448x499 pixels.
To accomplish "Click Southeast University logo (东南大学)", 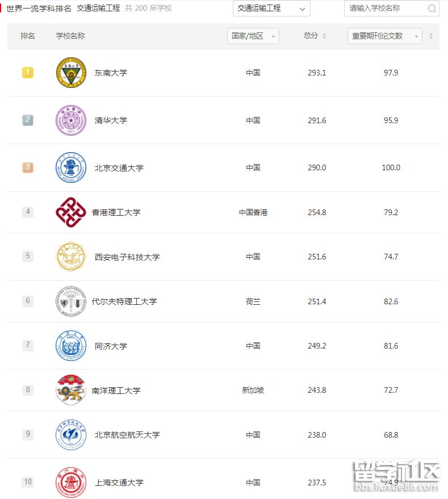I will click(71, 73).
